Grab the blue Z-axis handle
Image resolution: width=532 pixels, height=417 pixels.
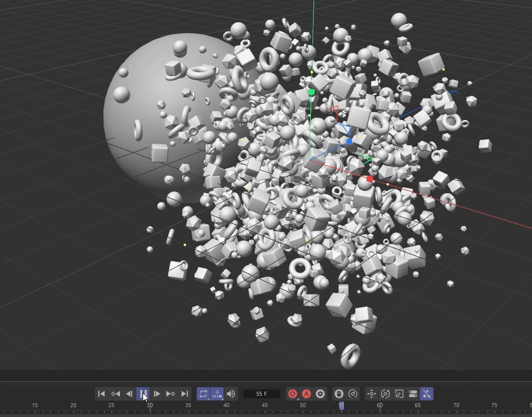click(349, 142)
